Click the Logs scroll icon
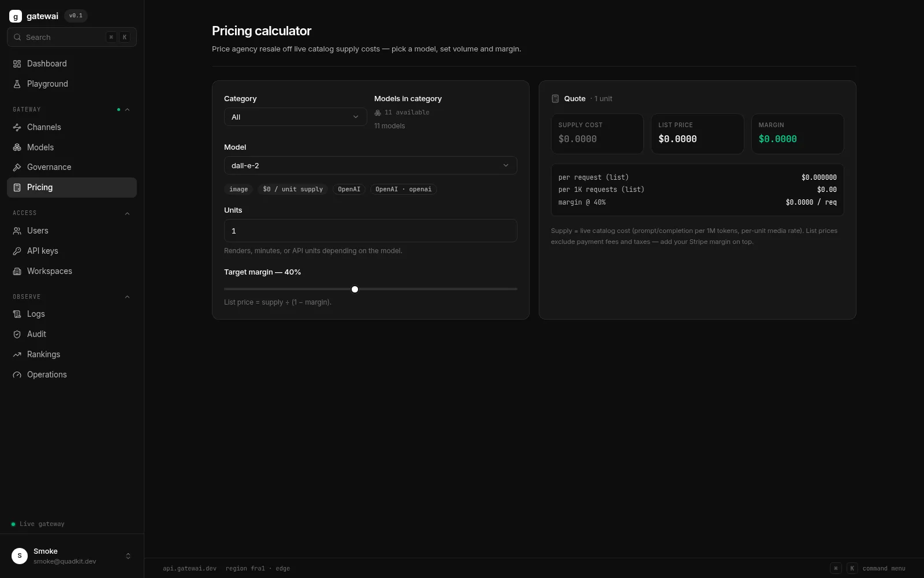This screenshot has width=924, height=578. (17, 314)
